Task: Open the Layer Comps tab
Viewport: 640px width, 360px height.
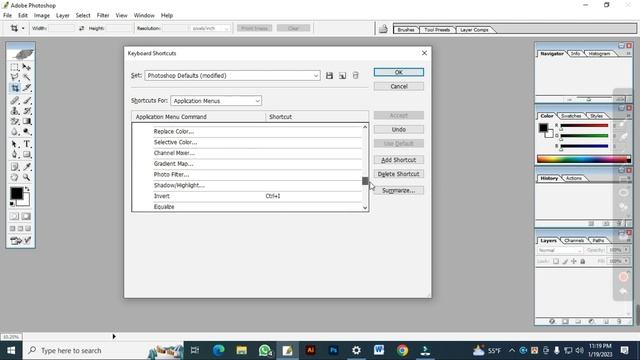Action: point(474,30)
